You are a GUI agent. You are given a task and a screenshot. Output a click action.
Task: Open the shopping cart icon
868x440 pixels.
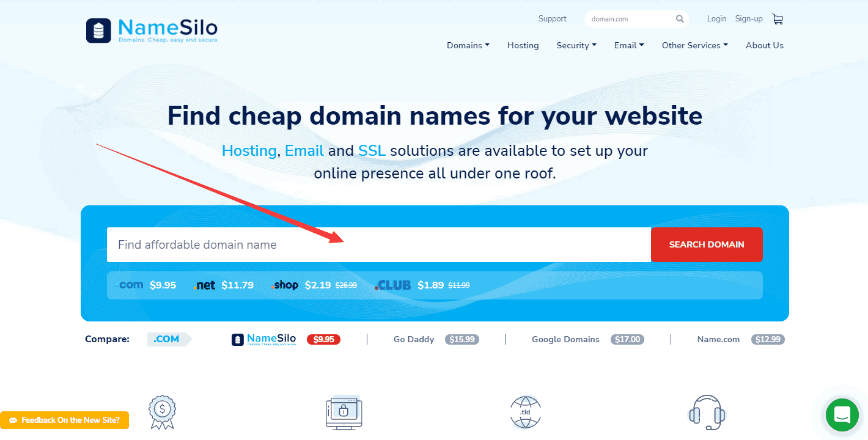pyautogui.click(x=777, y=19)
